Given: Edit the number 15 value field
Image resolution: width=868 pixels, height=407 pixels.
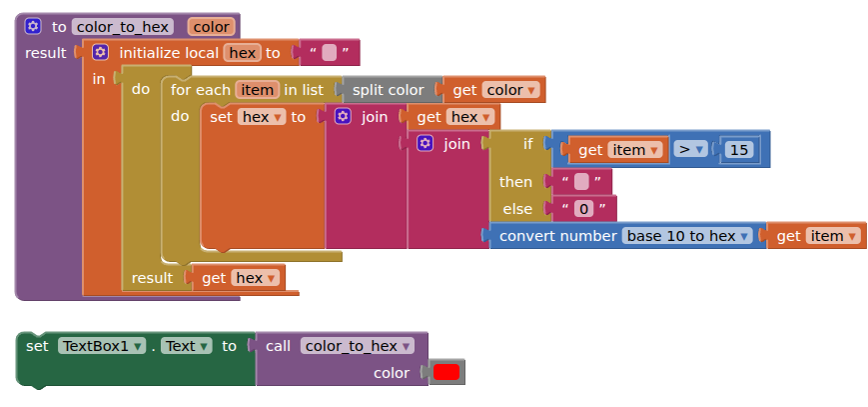Looking at the screenshot, I should point(738,150).
